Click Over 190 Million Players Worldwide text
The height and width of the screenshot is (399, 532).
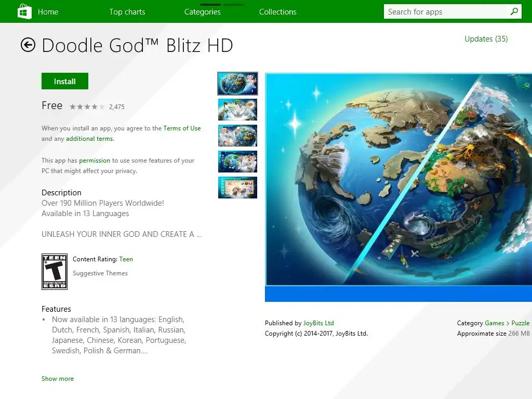tap(102, 203)
